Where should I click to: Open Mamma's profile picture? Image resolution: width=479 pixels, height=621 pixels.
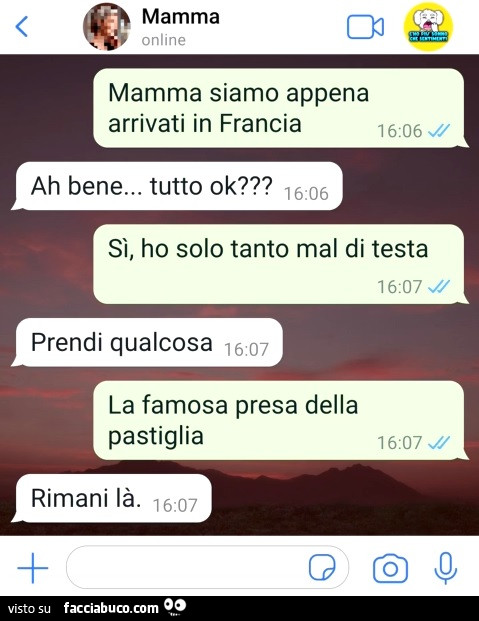tap(107, 27)
